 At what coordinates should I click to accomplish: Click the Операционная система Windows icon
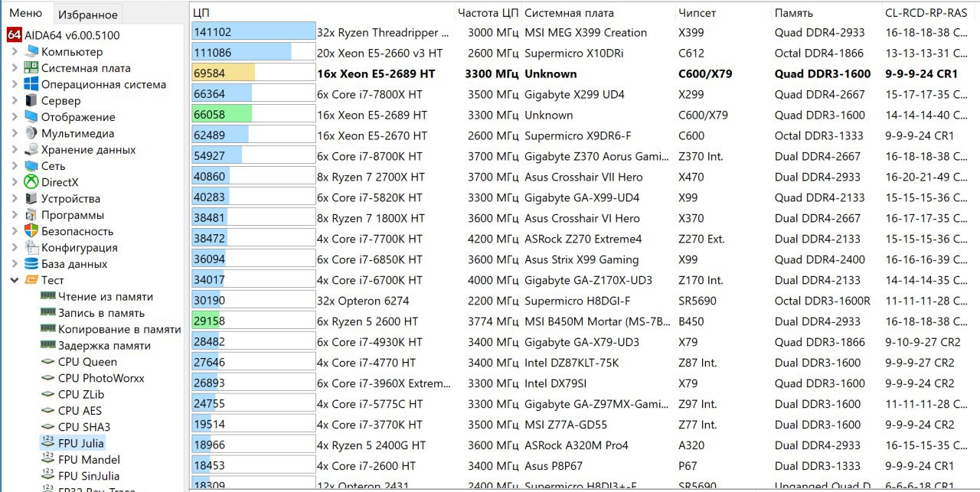(31, 84)
